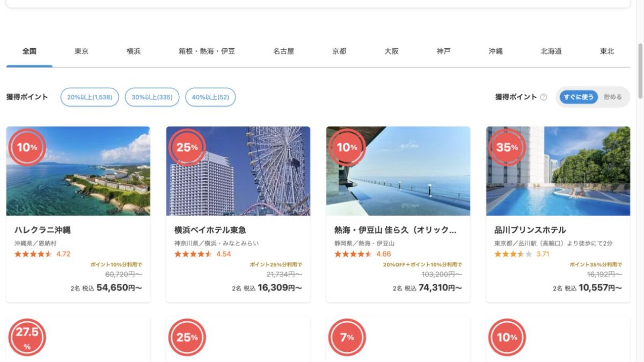
Task: Click the 神奈川県／横浜・みなとみらい location text
Action: 216,243
